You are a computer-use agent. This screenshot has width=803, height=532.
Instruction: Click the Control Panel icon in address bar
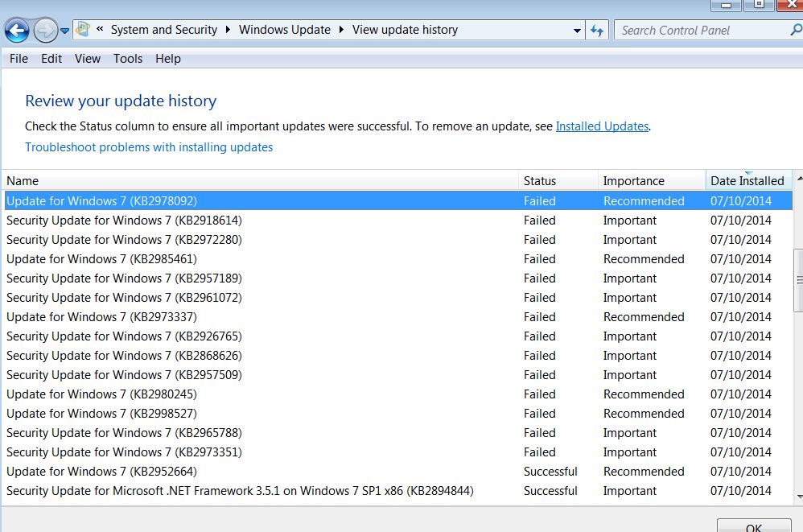[x=83, y=30]
